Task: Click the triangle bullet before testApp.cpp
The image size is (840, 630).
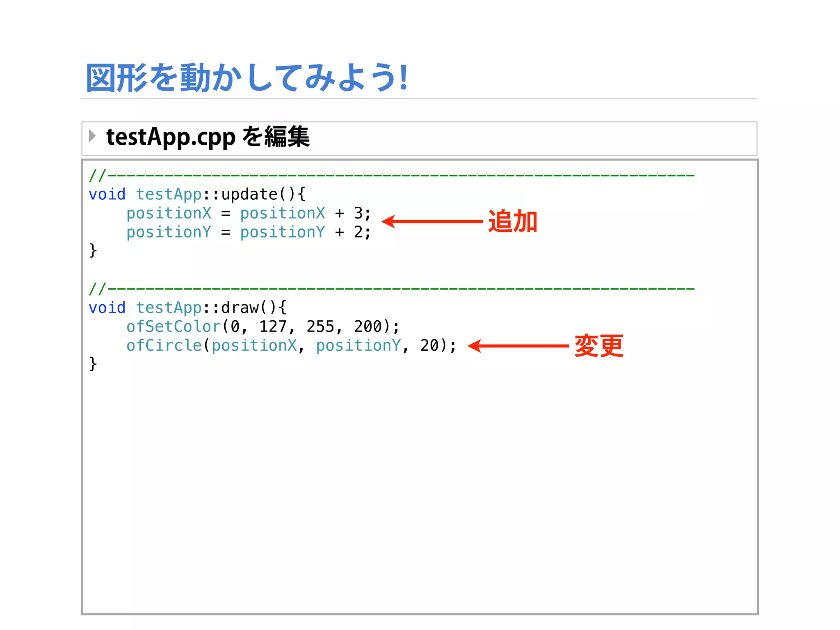Action: tap(92, 136)
